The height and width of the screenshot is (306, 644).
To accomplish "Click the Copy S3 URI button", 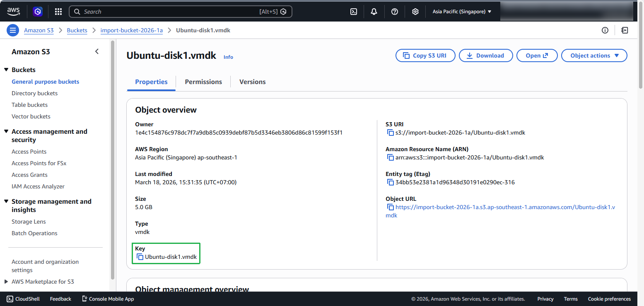I will click(426, 55).
